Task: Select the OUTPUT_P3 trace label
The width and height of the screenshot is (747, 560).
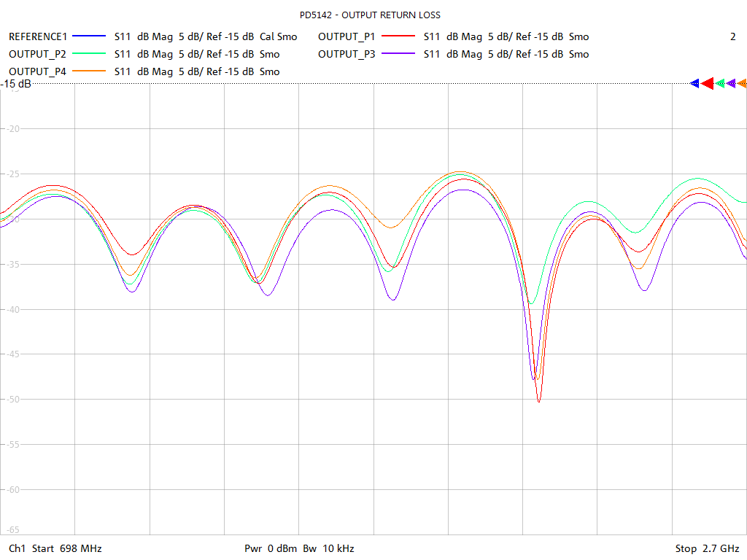Action: click(x=347, y=54)
